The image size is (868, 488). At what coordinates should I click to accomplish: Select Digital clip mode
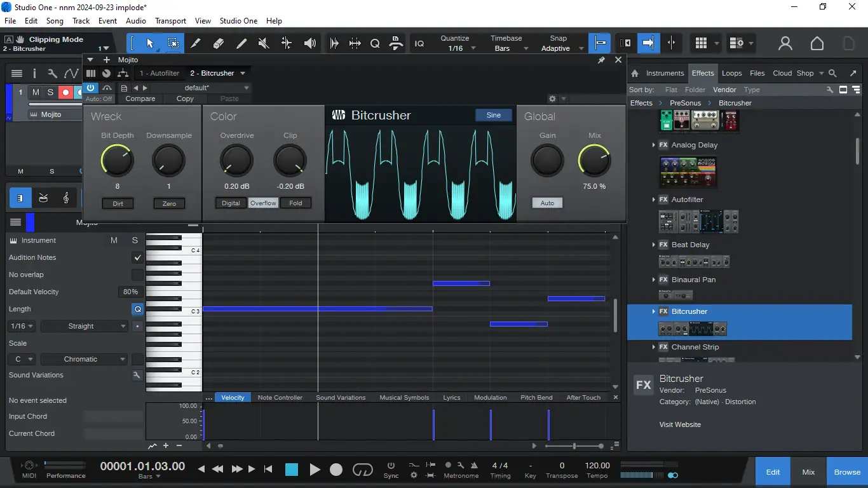click(x=231, y=203)
